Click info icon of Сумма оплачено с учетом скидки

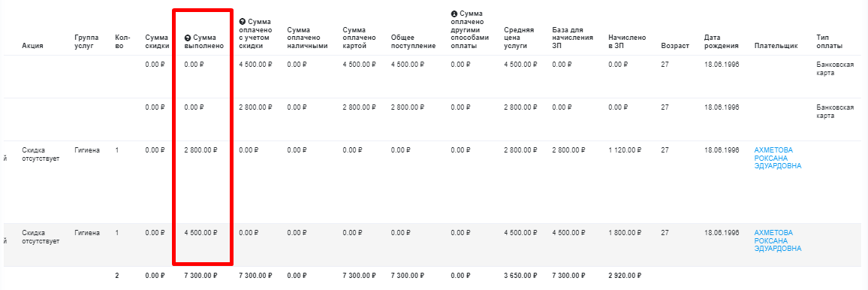pos(242,22)
